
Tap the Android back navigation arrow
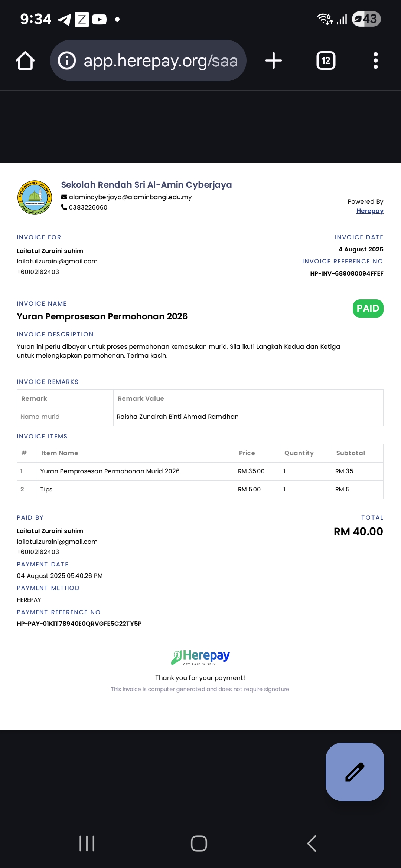[312, 844]
